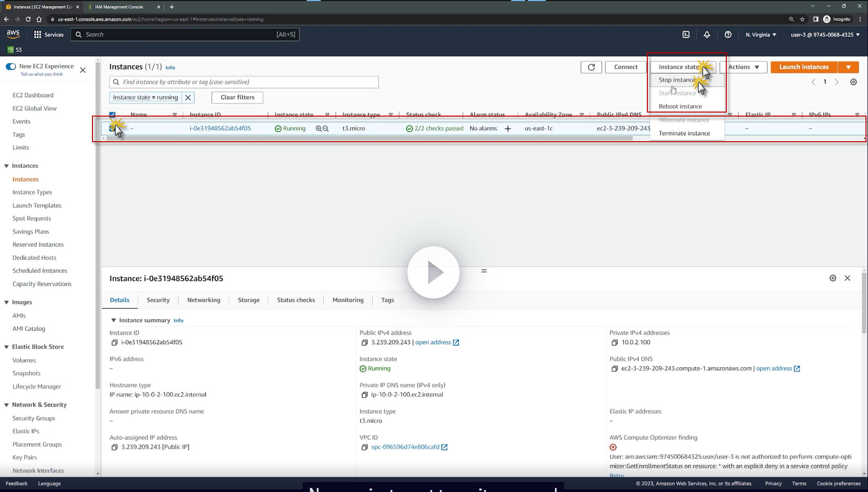Open notifications bell

pos(707,35)
